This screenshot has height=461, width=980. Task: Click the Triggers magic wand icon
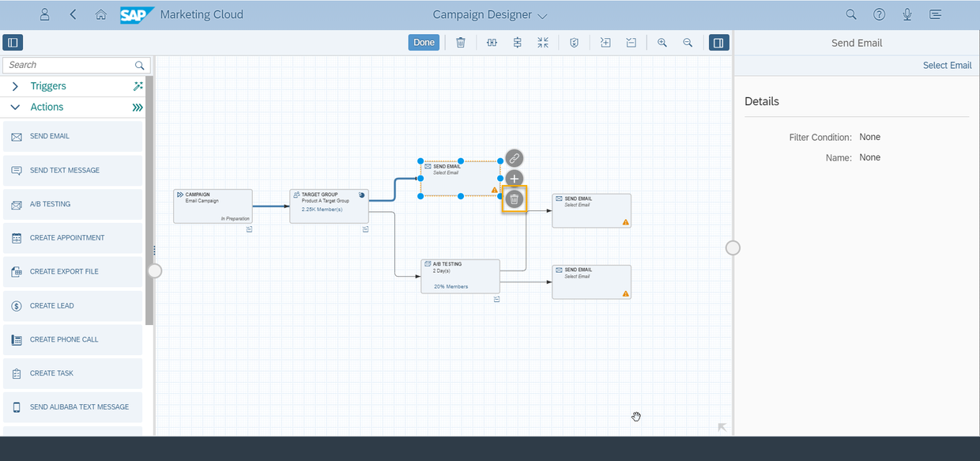138,86
